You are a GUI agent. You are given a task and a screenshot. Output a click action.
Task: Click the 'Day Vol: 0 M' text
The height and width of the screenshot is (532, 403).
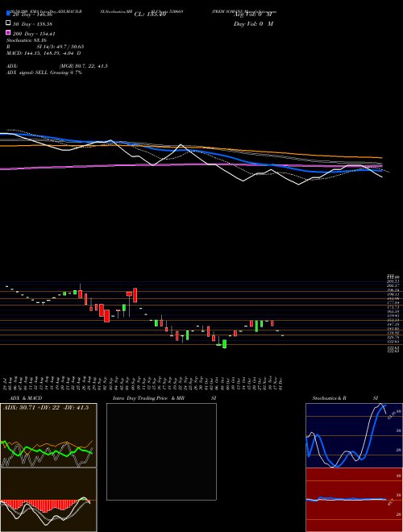click(x=253, y=24)
